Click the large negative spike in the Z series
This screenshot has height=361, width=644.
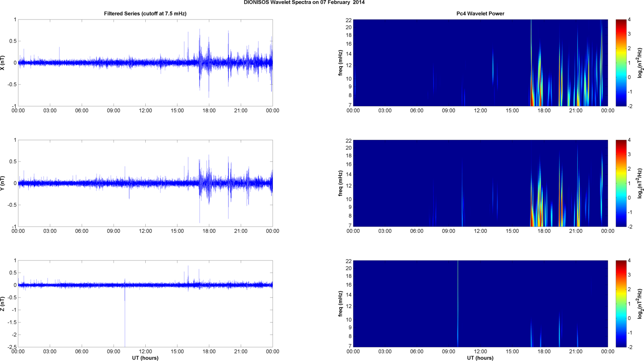click(125, 317)
